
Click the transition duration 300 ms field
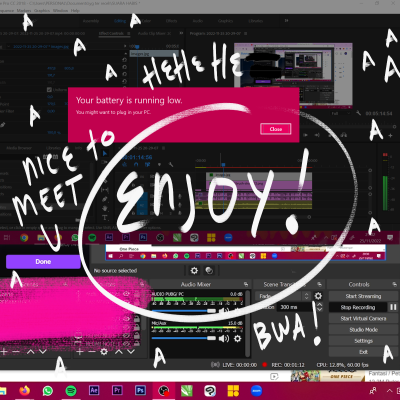click(x=296, y=307)
